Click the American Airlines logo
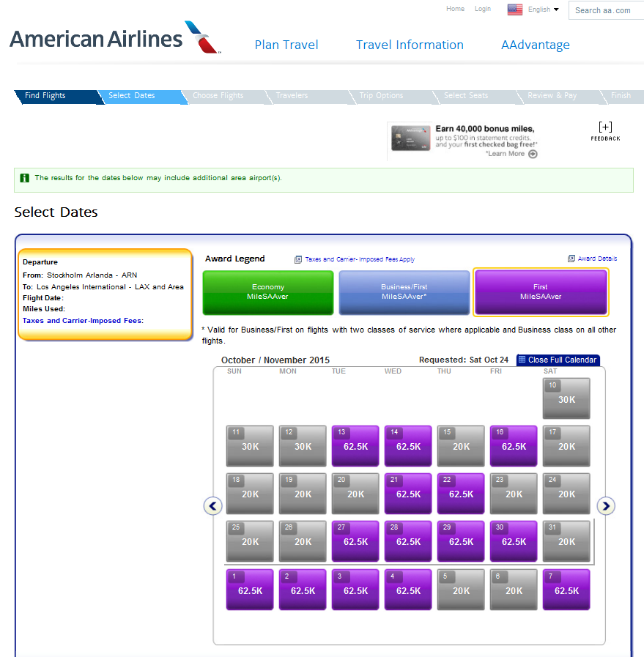 115,37
